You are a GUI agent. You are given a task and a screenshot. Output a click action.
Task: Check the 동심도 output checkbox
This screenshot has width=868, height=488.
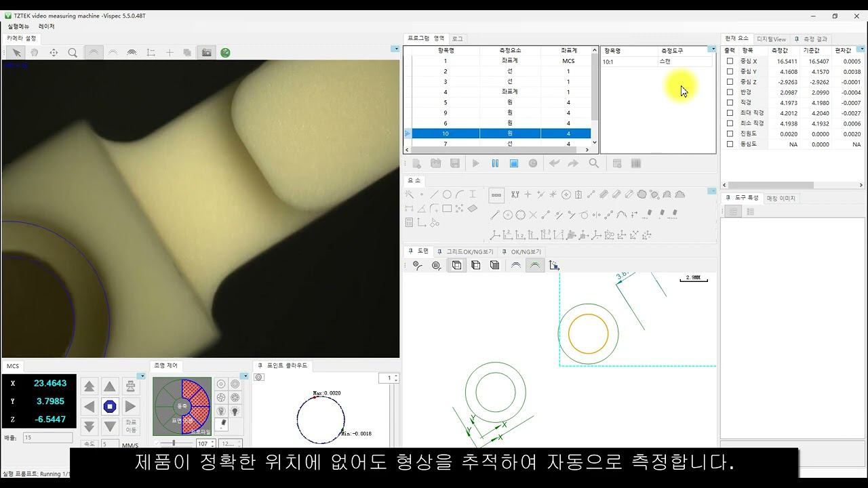(730, 144)
